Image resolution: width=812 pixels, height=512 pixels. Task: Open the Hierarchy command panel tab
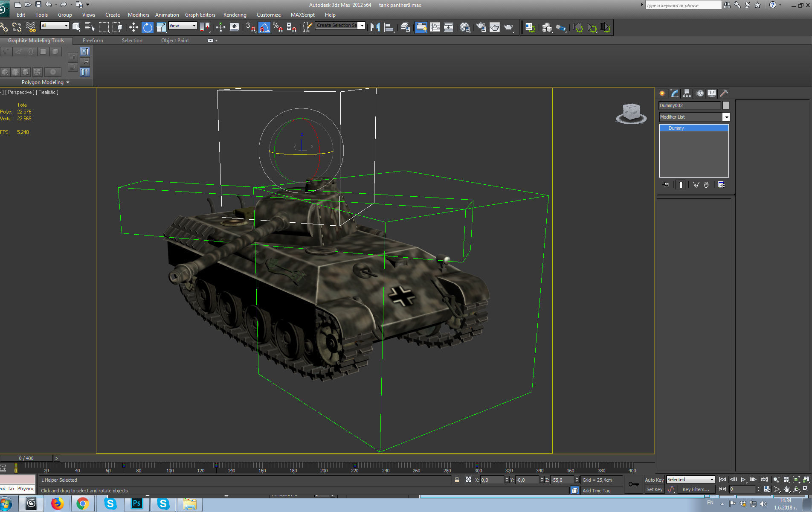pyautogui.click(x=687, y=93)
